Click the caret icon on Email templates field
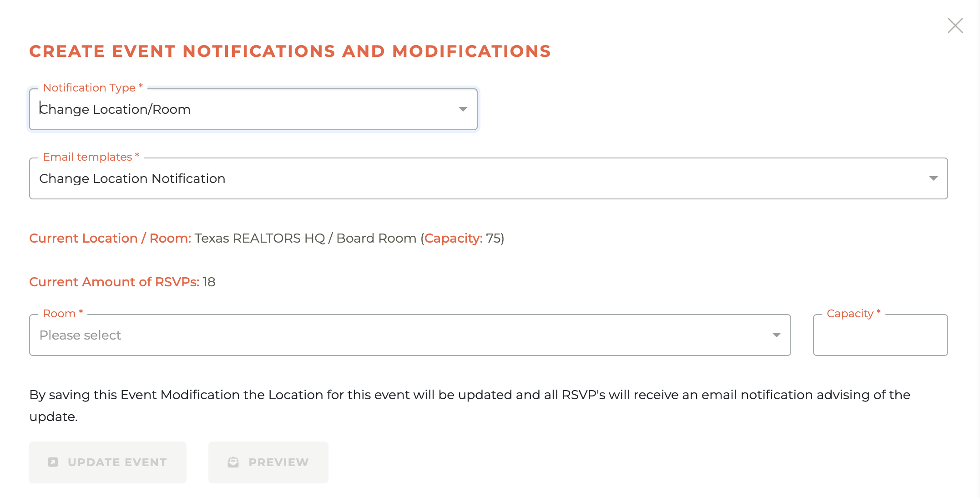Image resolution: width=980 pixels, height=498 pixels. [x=933, y=178]
